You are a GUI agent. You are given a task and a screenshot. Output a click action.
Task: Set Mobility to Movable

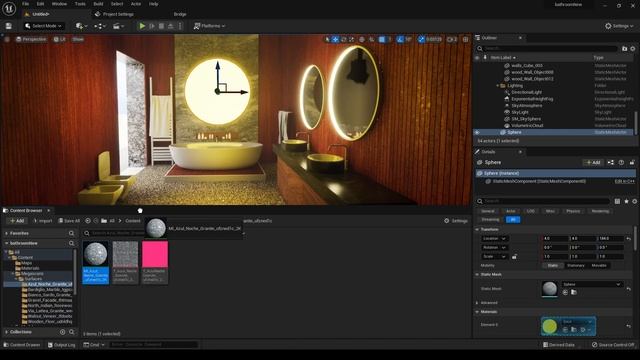(x=599, y=265)
